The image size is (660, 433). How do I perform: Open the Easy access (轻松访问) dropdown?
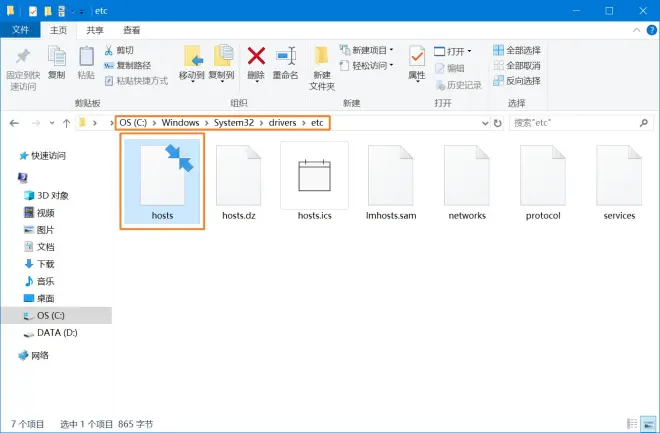[x=367, y=66]
